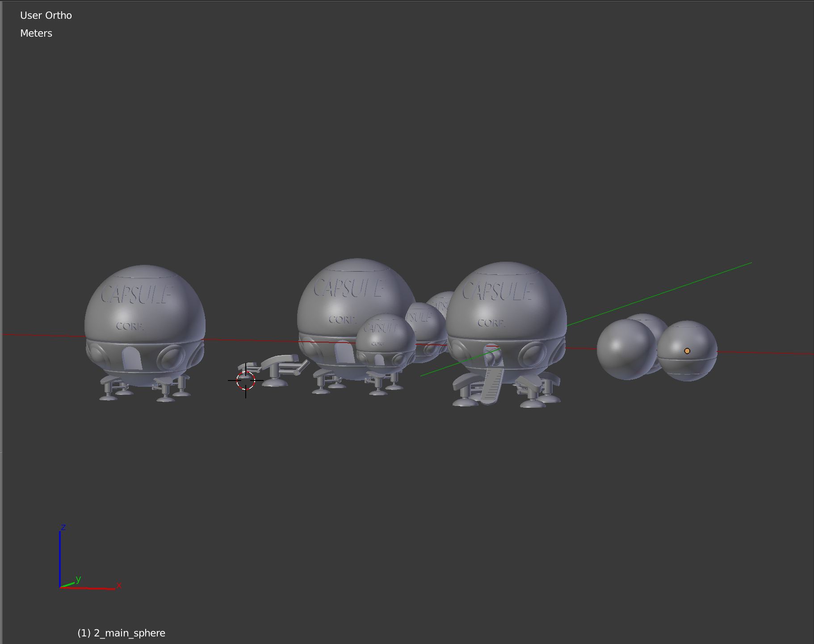Click the User Ortho viewport label

pos(46,15)
